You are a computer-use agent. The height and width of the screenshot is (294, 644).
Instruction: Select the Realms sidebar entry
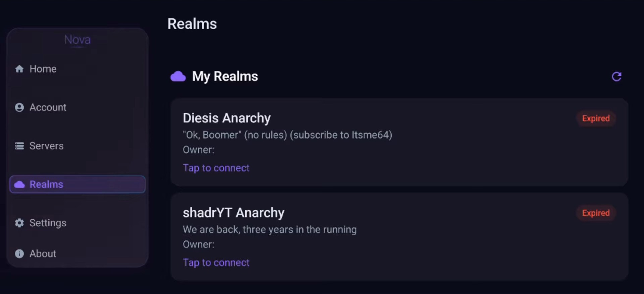pos(77,184)
